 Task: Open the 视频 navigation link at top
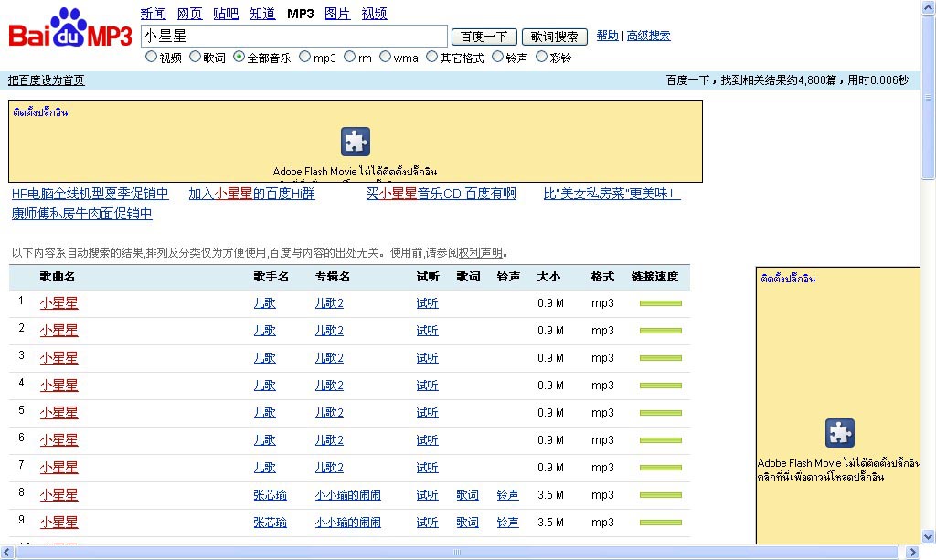click(374, 14)
